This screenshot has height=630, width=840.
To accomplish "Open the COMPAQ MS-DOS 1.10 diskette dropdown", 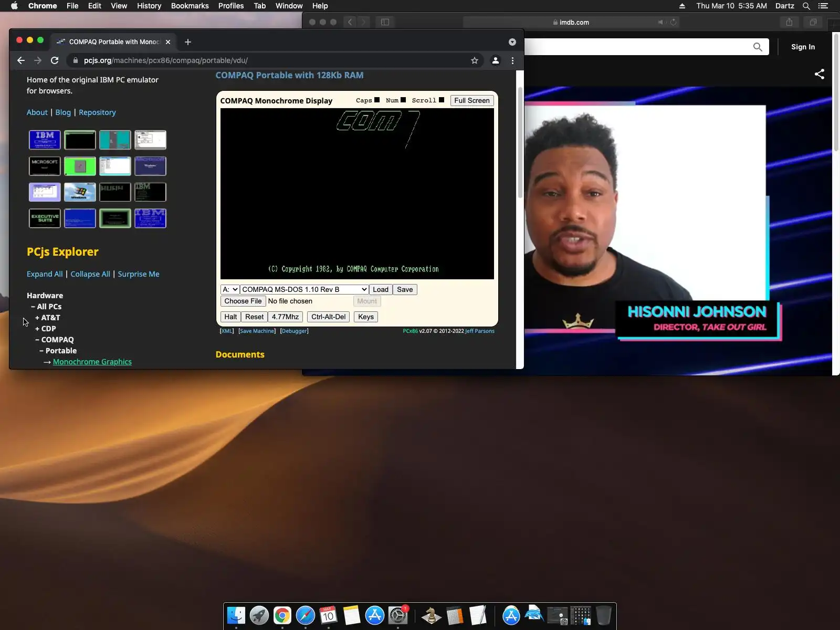I will [x=304, y=289].
